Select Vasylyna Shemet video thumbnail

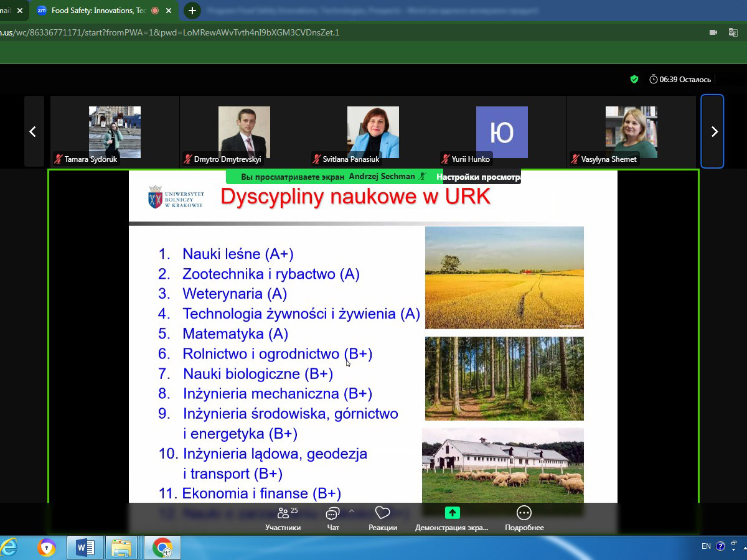pos(631,132)
